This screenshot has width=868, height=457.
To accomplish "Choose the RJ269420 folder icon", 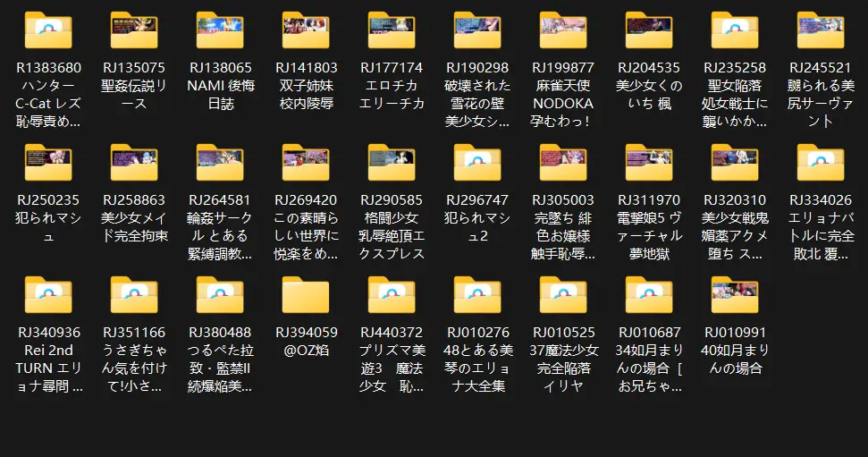I will coord(306,162).
